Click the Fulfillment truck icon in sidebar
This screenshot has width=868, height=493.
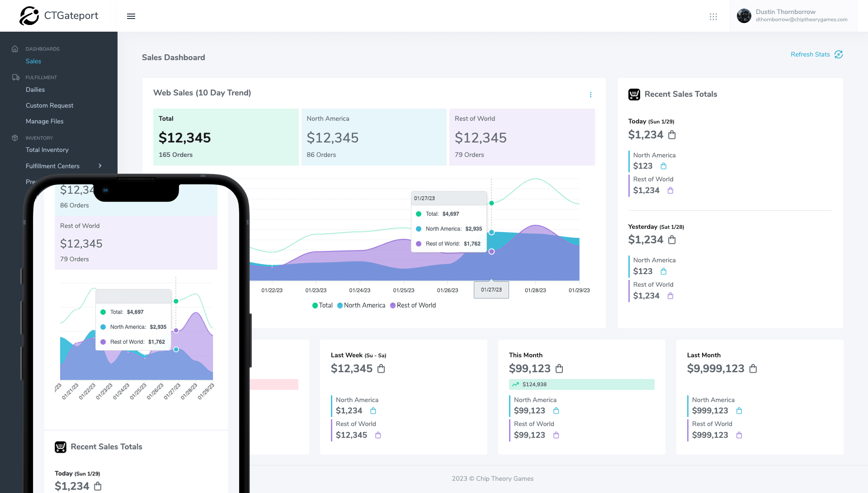point(16,77)
